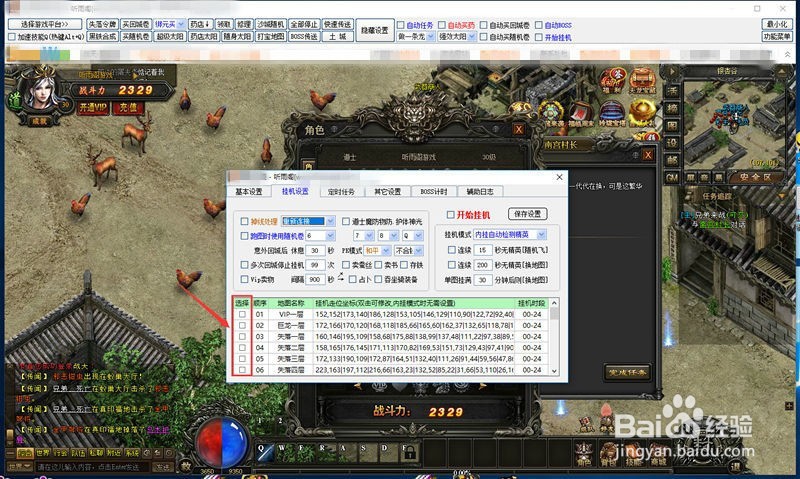Screen dimensions: 800x479
Task: Click the 全部停止 toolbar button
Action: pyautogui.click(x=304, y=24)
